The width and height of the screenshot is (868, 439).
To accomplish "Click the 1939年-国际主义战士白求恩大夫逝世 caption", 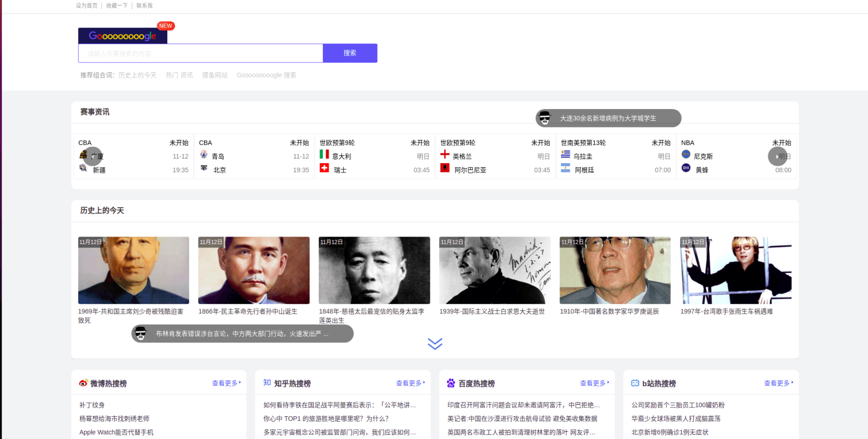I will 492,311.
